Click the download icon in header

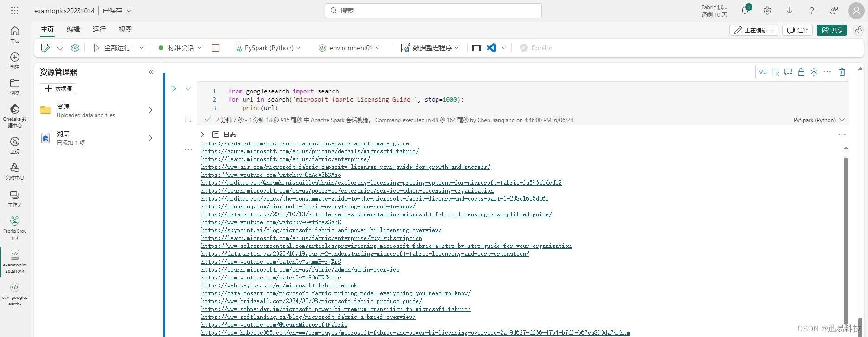pyautogui.click(x=790, y=11)
